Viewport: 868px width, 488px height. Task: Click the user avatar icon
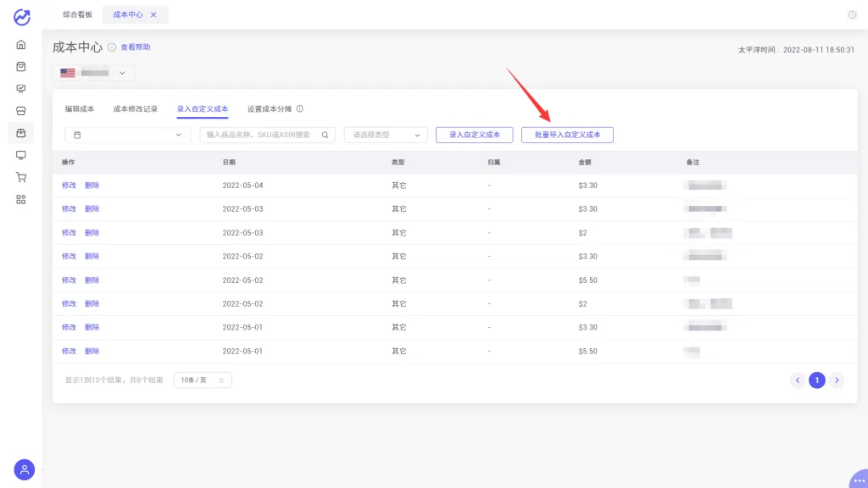tap(25, 469)
